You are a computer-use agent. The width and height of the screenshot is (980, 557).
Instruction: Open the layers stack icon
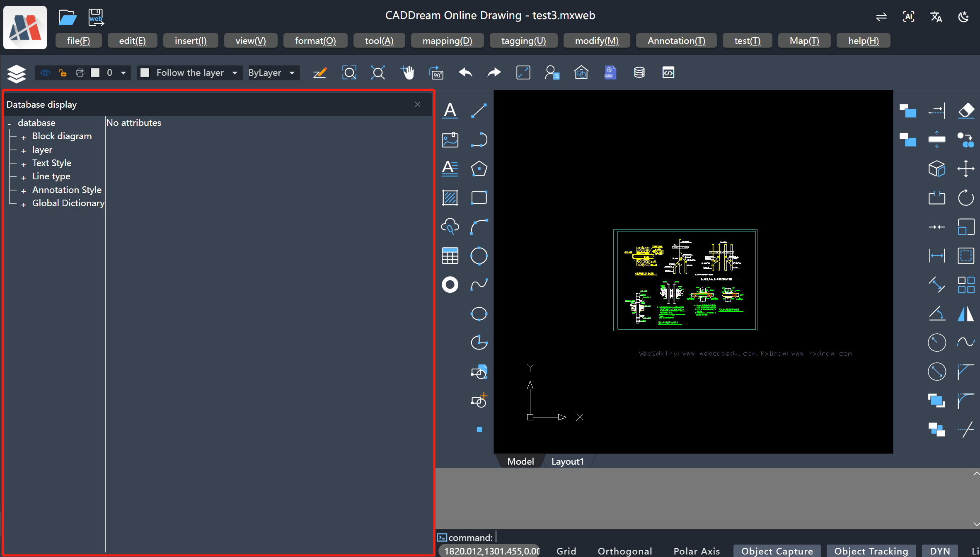[x=17, y=73]
